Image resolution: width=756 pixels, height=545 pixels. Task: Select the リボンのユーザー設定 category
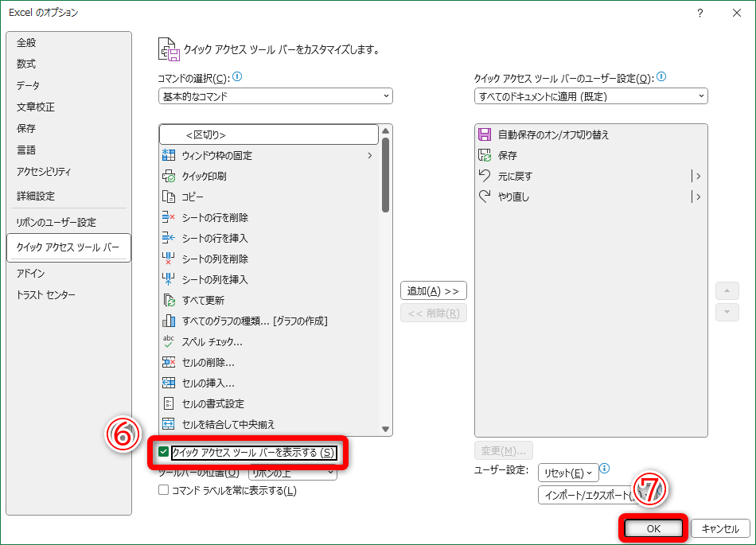pyautogui.click(x=55, y=221)
